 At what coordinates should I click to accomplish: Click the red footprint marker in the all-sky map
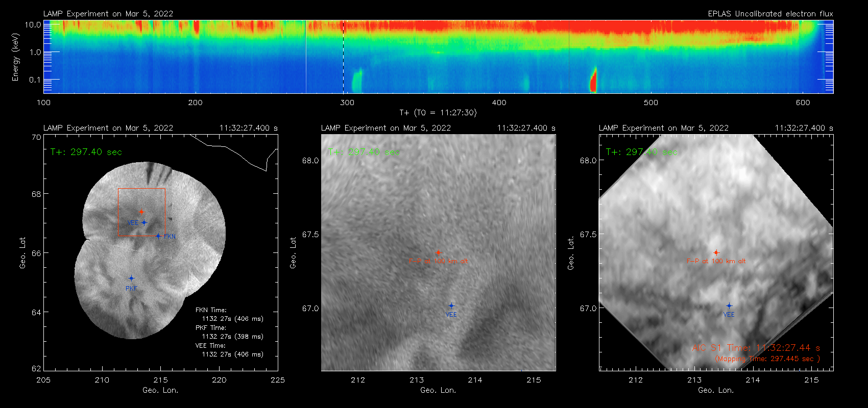(141, 212)
